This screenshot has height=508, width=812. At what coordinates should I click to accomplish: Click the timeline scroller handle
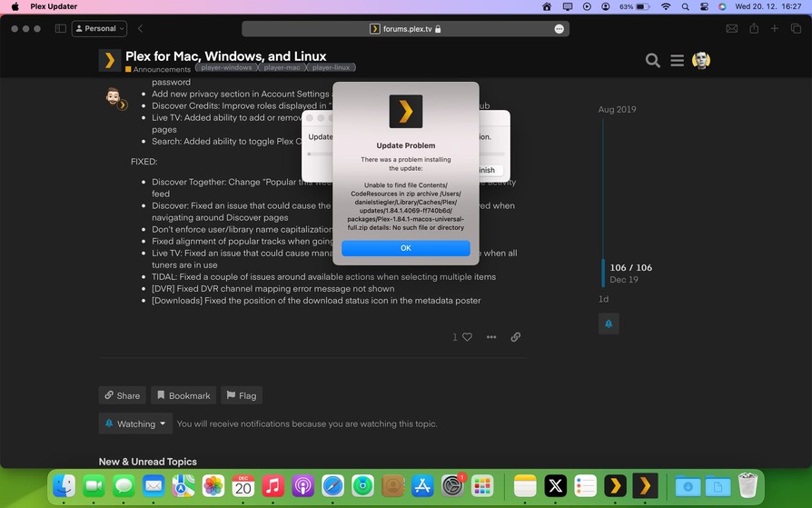pyautogui.click(x=603, y=274)
